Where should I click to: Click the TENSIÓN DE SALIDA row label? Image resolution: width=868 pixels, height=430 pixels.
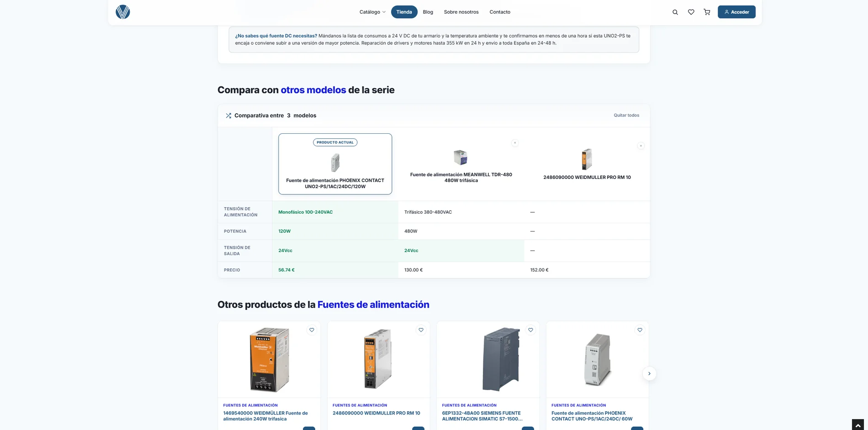237,251
